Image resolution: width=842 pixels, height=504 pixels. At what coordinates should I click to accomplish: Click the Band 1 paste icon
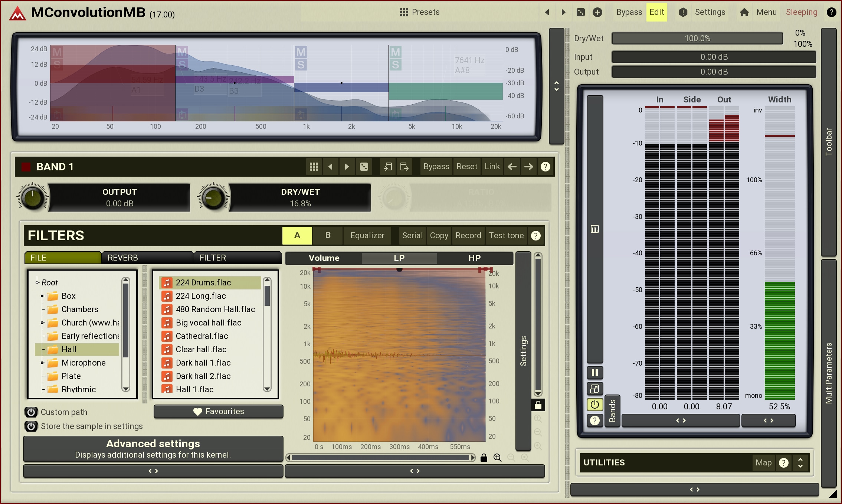(x=404, y=167)
